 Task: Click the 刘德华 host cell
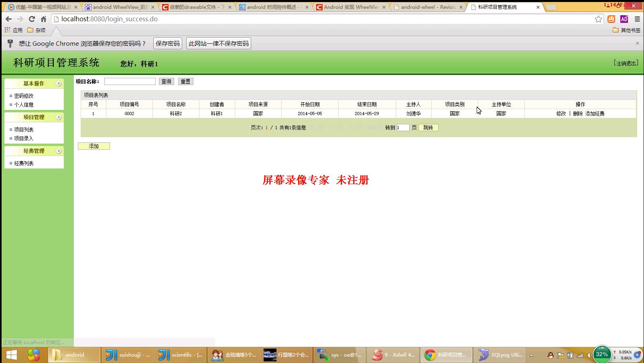tap(413, 114)
